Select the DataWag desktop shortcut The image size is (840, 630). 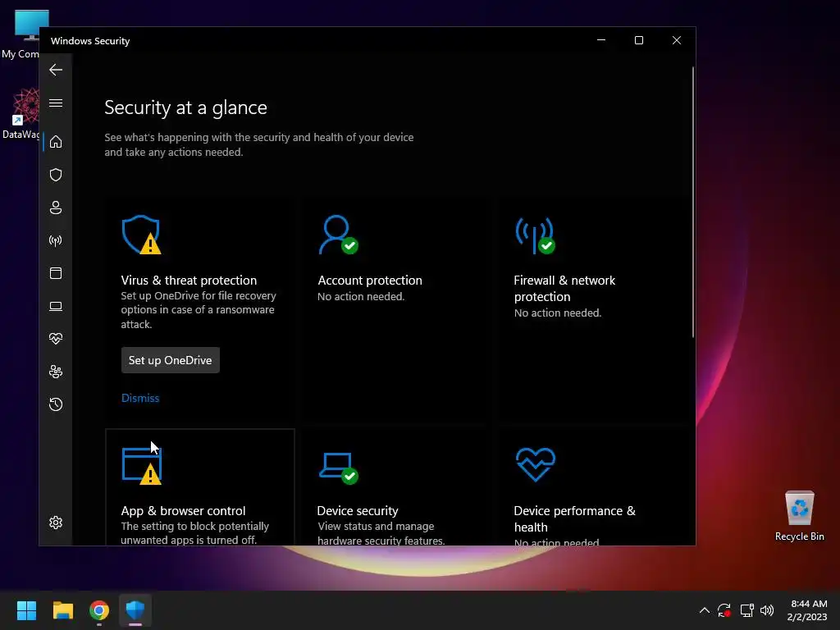point(21,113)
